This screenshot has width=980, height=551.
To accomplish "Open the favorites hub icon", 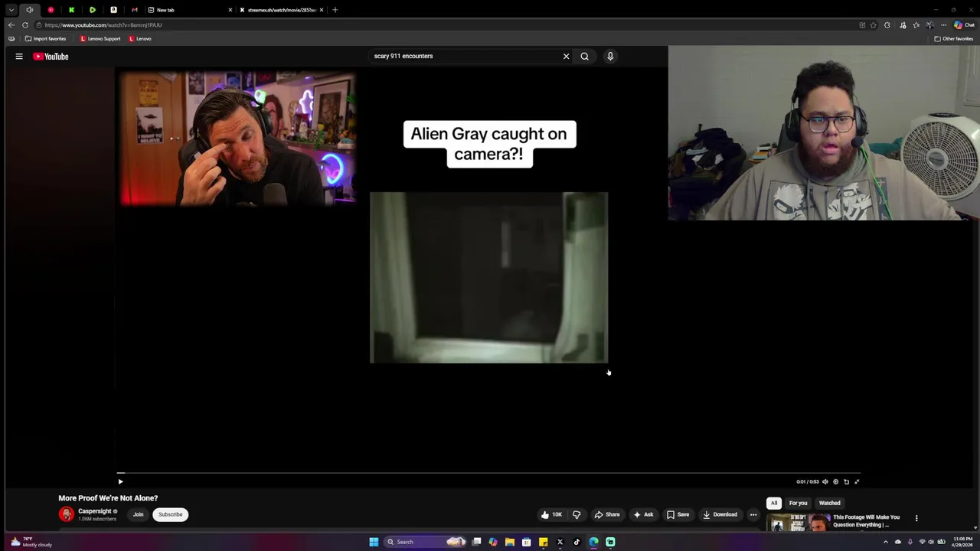I will (916, 24).
